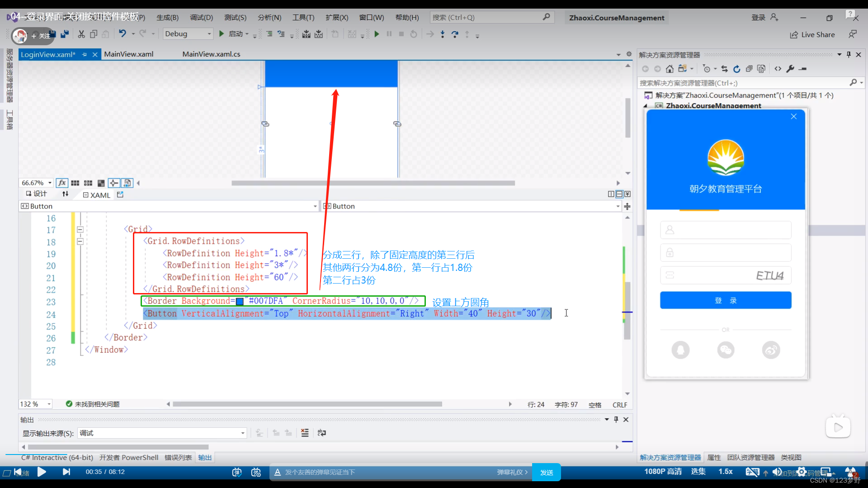Toggle vertical split view button
The width and height of the screenshot is (868, 488).
[x=611, y=194]
